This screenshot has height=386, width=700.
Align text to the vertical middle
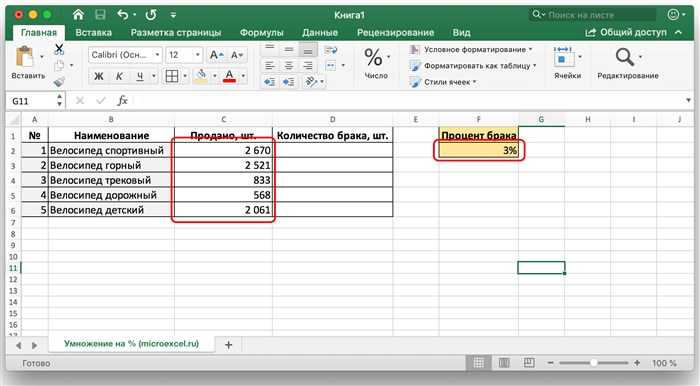coord(289,49)
